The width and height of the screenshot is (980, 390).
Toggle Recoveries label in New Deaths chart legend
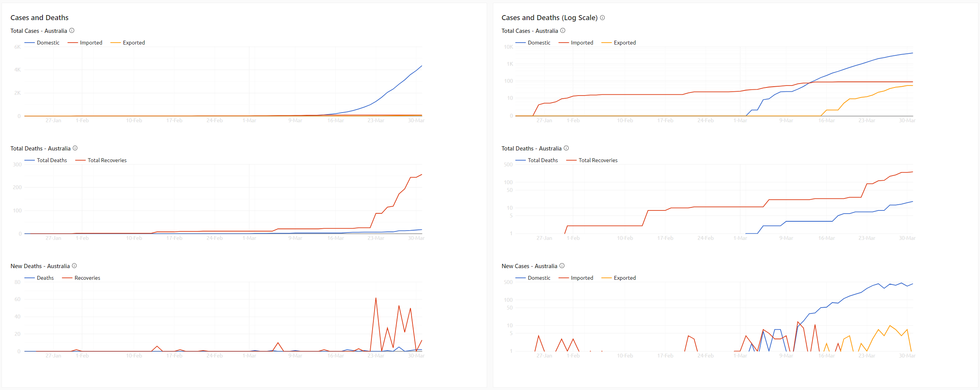(x=87, y=278)
